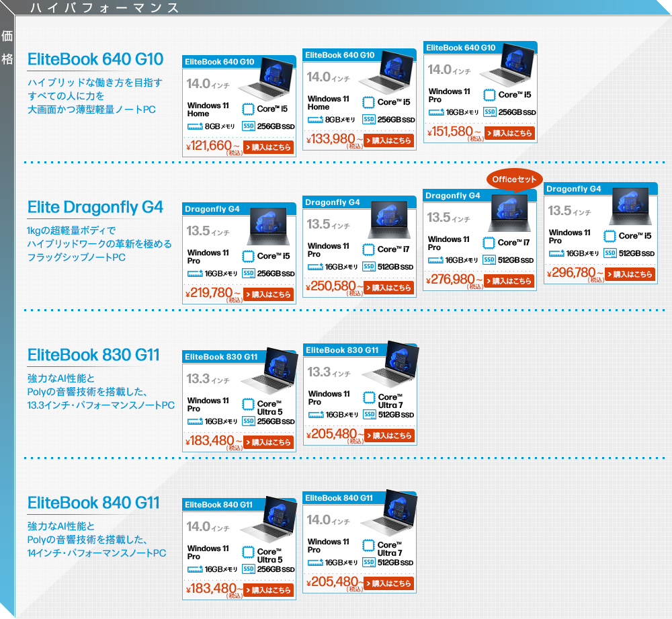
Task: Click 購入はこちら for EliteBook 640 G10 ¥121,660
Action: [268, 147]
